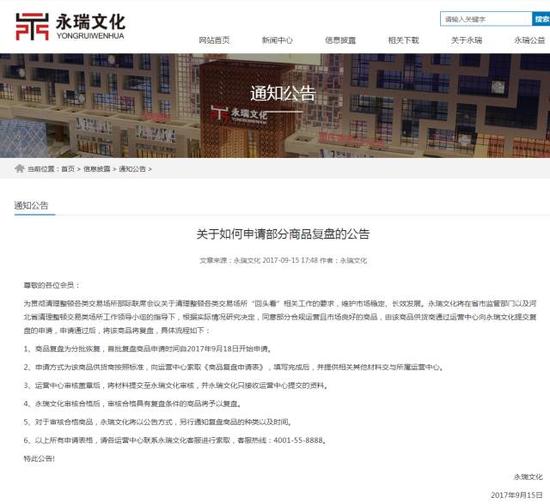Click item 2 mentioning 《商品复盘申请表》
The width and height of the screenshot is (550, 504).
click(x=234, y=367)
